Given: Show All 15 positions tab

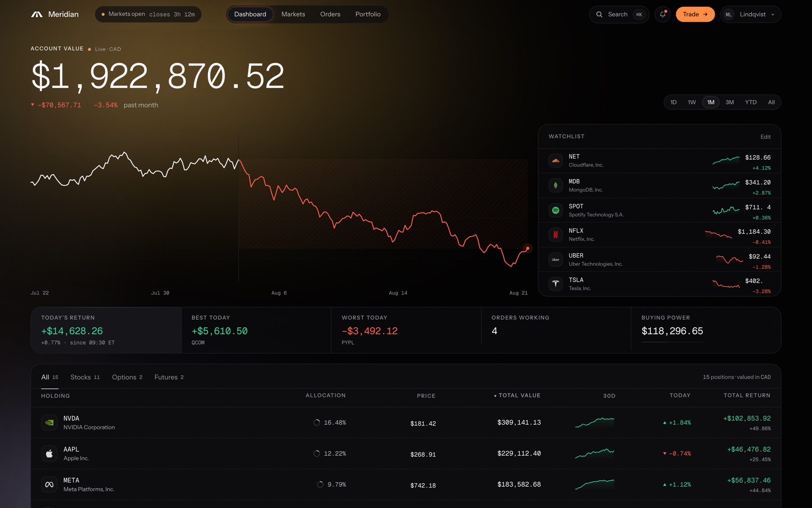Looking at the screenshot, I should tap(50, 378).
